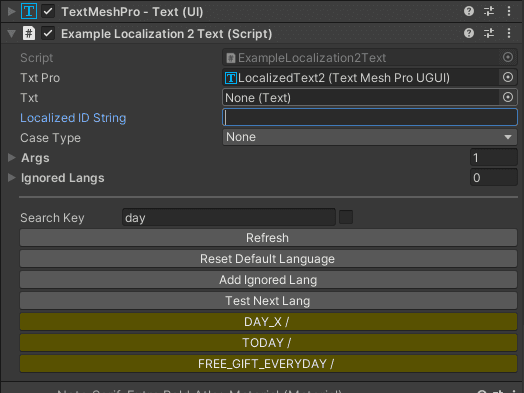Click the Refresh button
This screenshot has width=524, height=393.
[268, 238]
